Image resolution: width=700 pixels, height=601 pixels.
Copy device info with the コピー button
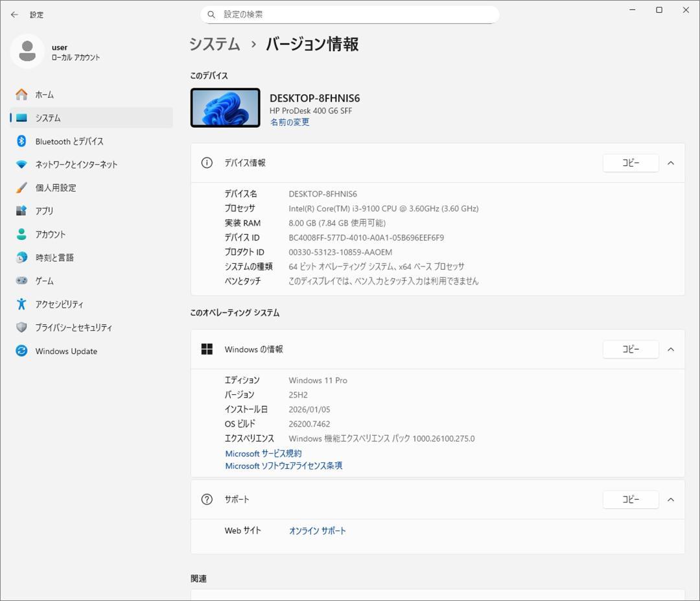[x=630, y=163]
